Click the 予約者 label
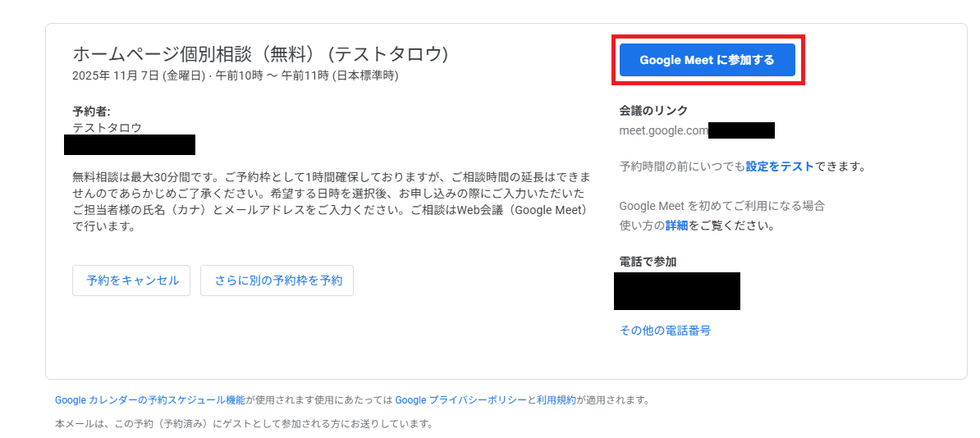Image resolution: width=980 pixels, height=438 pixels. [91, 112]
